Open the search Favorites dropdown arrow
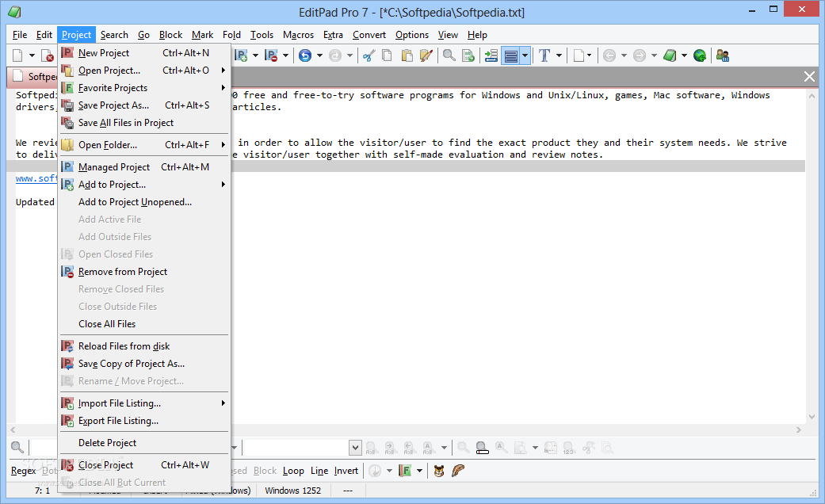The image size is (825, 504). click(419, 471)
